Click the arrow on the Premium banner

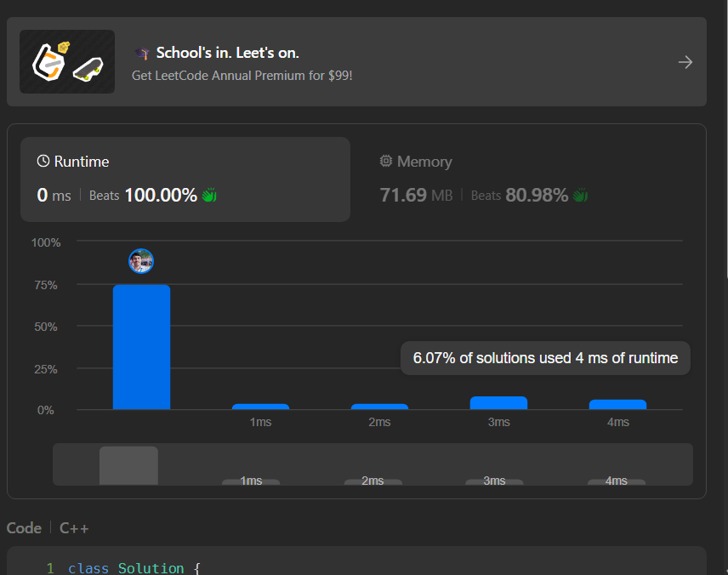tap(685, 62)
